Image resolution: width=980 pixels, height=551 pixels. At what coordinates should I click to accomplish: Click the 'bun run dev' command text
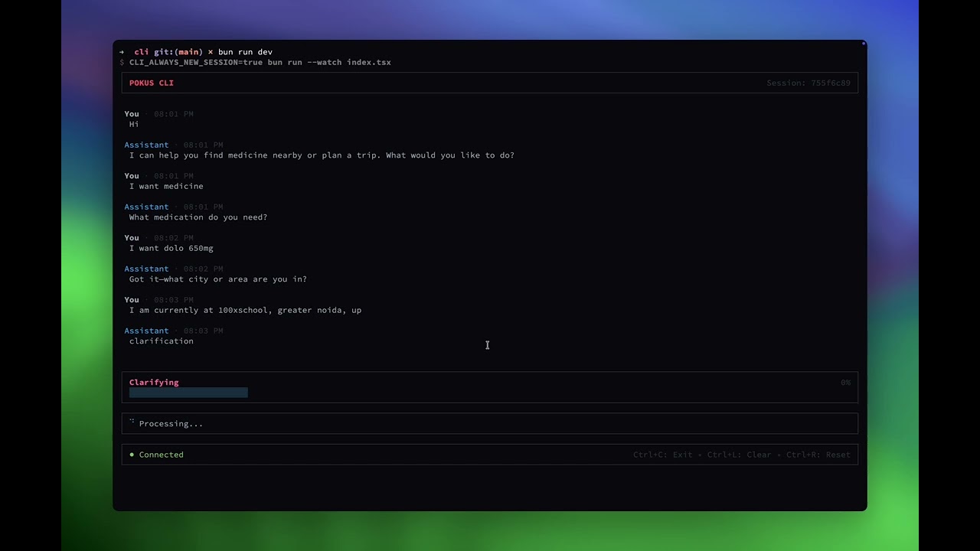245,52
